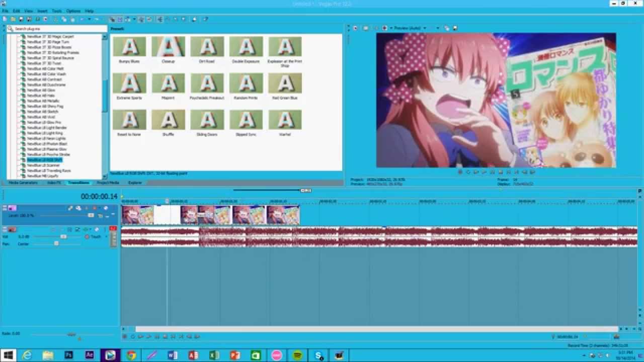Click record button under the preview window

point(460,172)
